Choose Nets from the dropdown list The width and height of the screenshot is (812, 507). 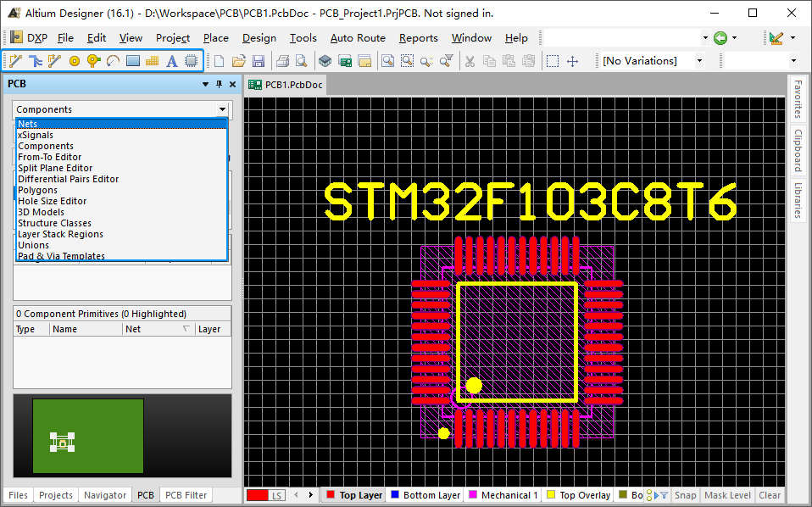122,124
